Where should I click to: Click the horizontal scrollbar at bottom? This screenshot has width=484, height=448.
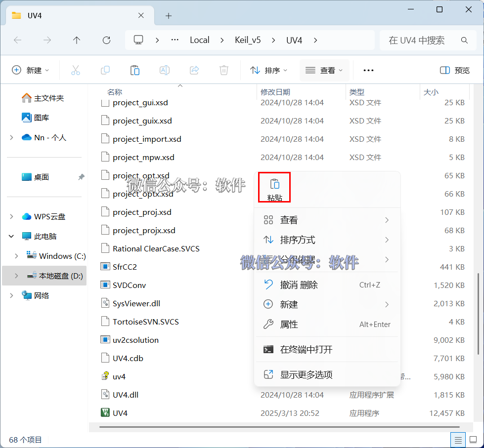point(280,427)
